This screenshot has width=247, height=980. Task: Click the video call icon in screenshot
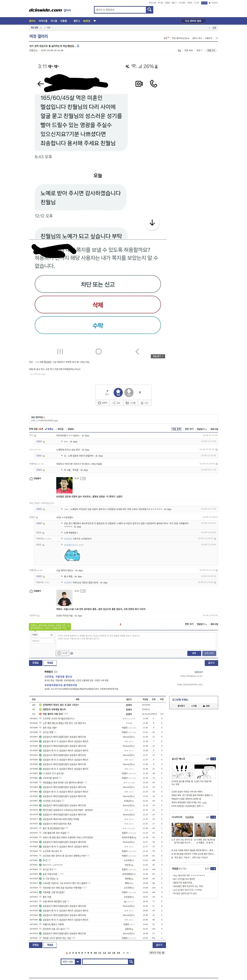(x=139, y=84)
